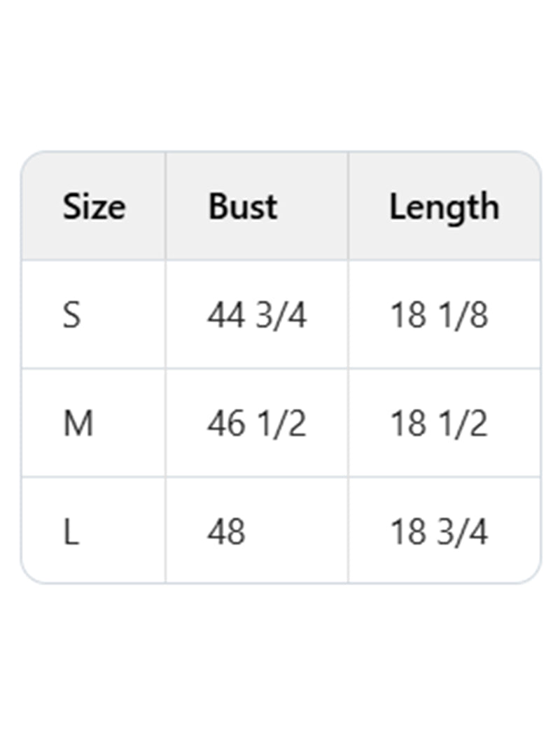Click the 46 1/2 bust value
The image size is (560, 735).
(x=256, y=424)
